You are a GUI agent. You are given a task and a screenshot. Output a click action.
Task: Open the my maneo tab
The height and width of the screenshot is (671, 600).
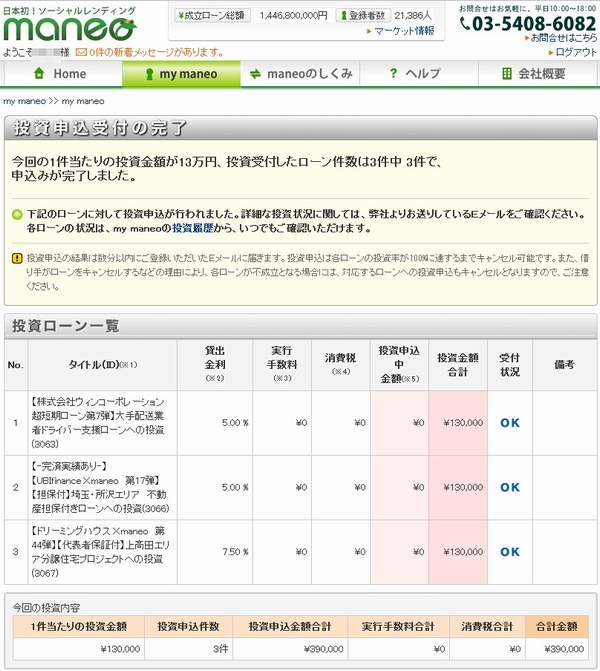click(x=181, y=74)
